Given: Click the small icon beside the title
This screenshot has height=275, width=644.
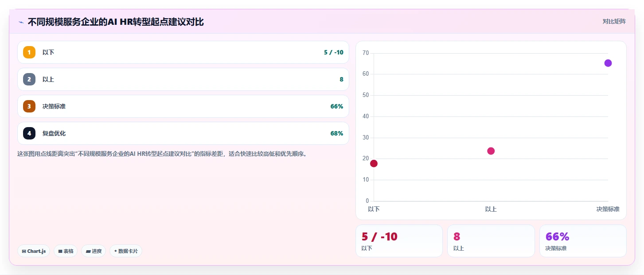Looking at the screenshot, I should (21, 22).
